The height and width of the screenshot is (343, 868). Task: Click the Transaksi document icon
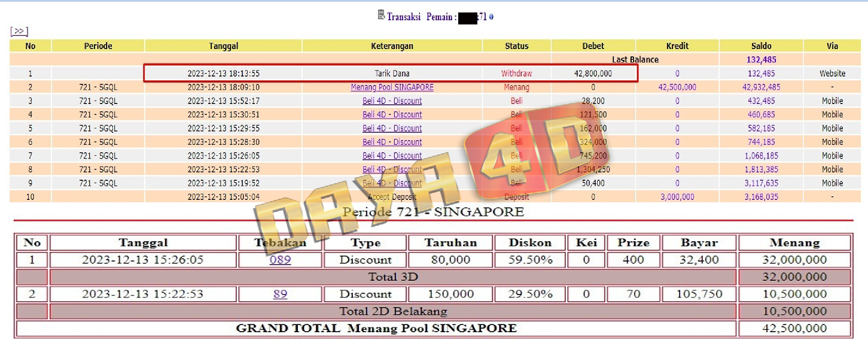pos(381,16)
